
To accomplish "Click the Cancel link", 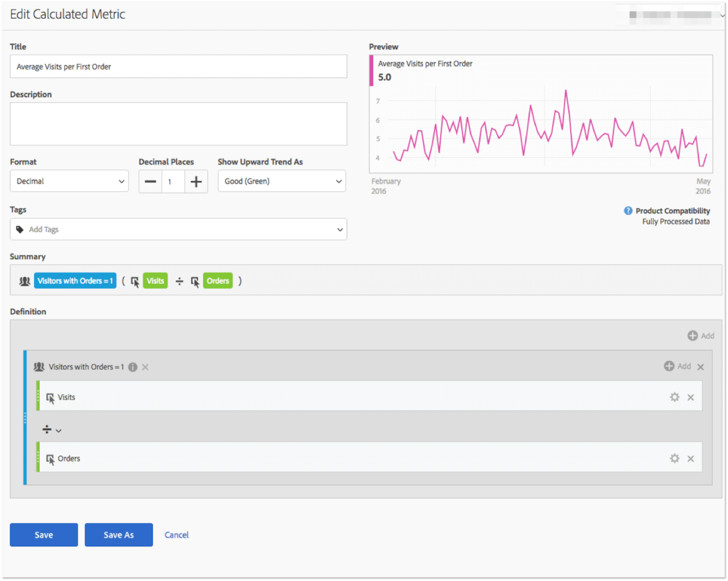I will pos(176,534).
